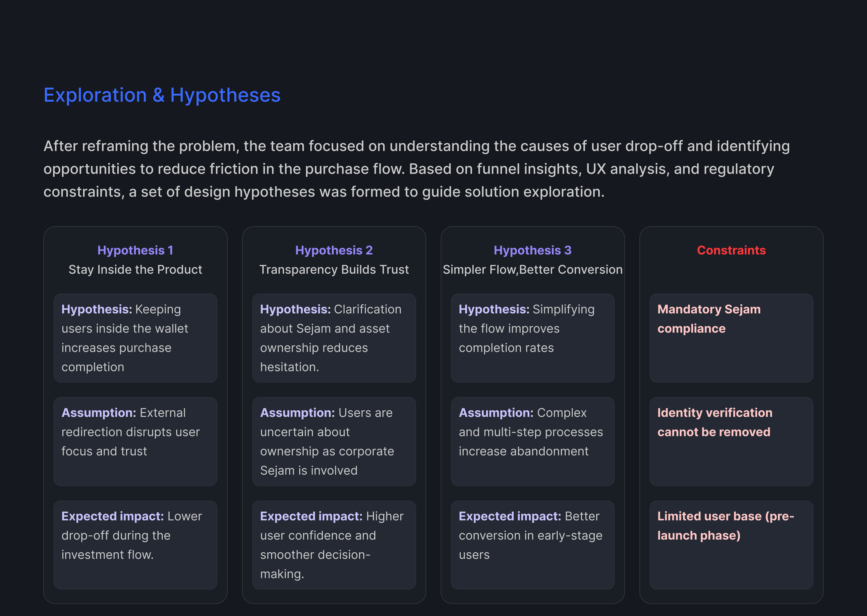Click the Better conversion expected impact card
The height and width of the screenshot is (616, 867).
[533, 545]
